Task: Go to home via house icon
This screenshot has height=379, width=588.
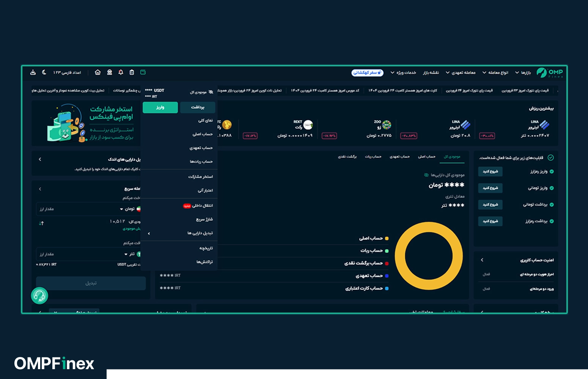Action: [97, 72]
